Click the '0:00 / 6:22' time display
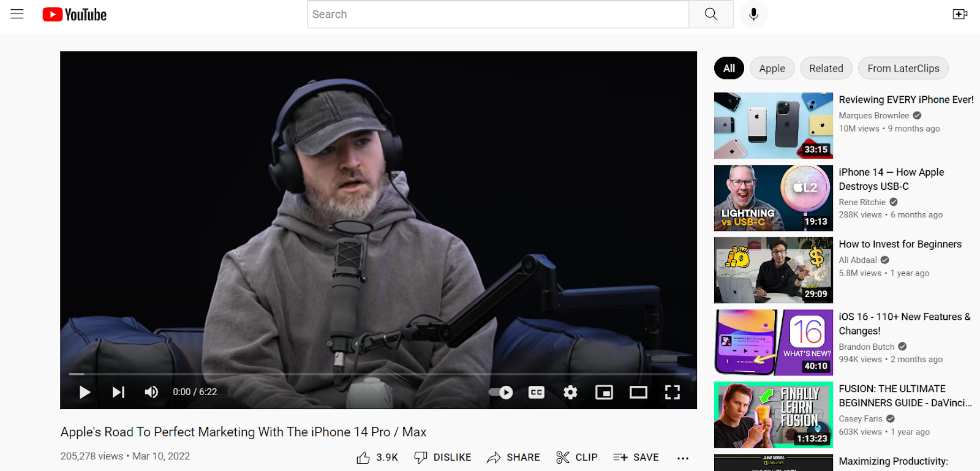The width and height of the screenshot is (980, 471). click(x=195, y=392)
